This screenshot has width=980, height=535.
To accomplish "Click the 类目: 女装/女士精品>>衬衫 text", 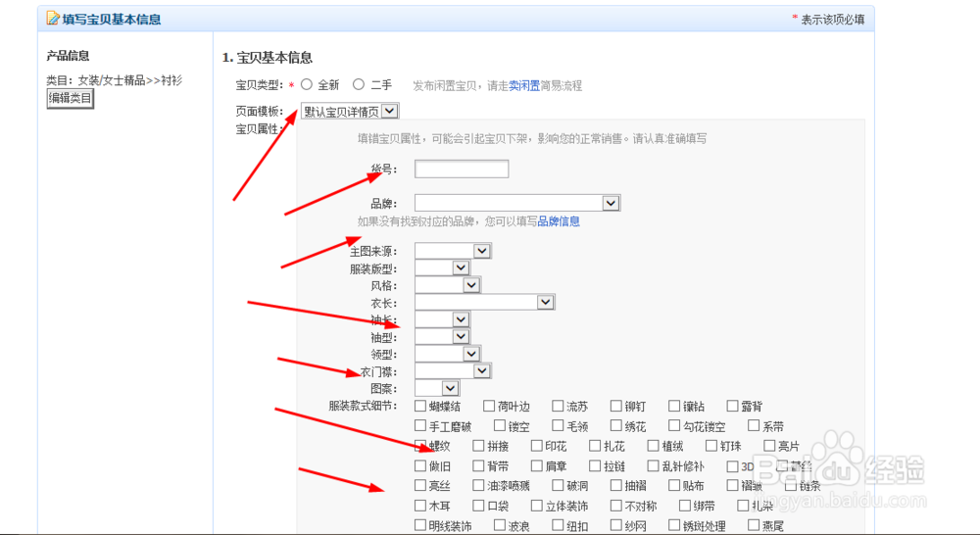I will click(x=115, y=80).
